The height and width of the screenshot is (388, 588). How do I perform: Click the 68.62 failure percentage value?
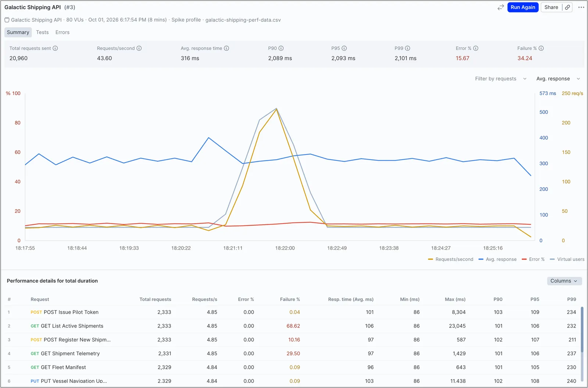tap(293, 326)
